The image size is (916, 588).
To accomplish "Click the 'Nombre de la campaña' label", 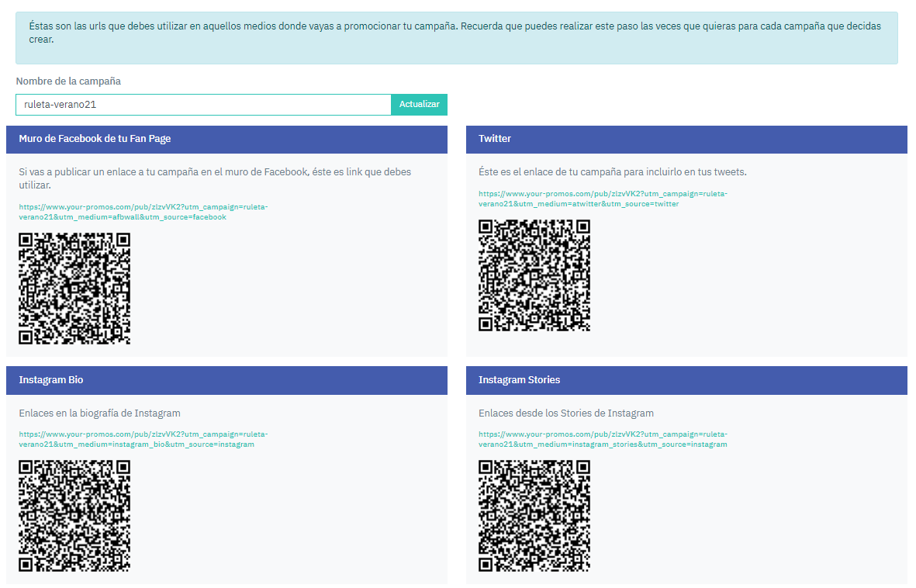I will tap(68, 81).
